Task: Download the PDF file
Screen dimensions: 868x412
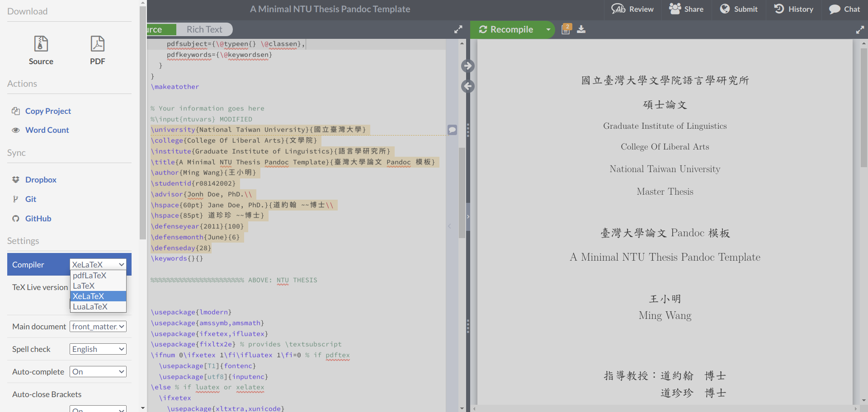Action: click(x=97, y=51)
